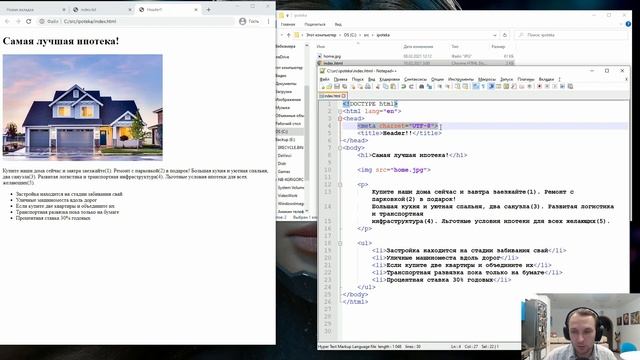Open the Правка menu in Notepad++

click(x=340, y=79)
